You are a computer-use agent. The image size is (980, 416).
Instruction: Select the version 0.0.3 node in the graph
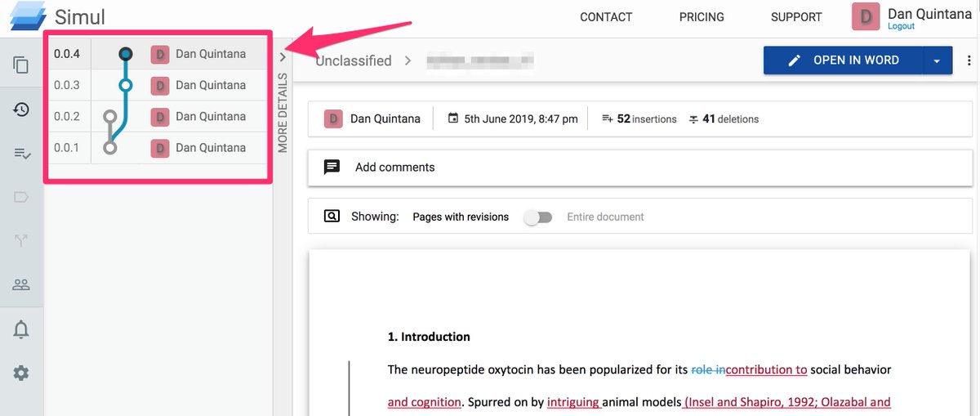pos(125,85)
